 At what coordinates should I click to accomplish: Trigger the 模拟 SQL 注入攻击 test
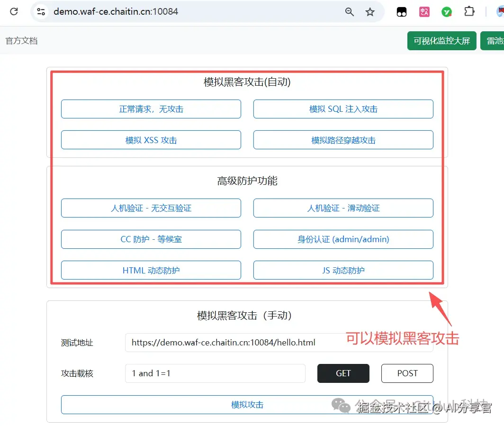[343, 109]
